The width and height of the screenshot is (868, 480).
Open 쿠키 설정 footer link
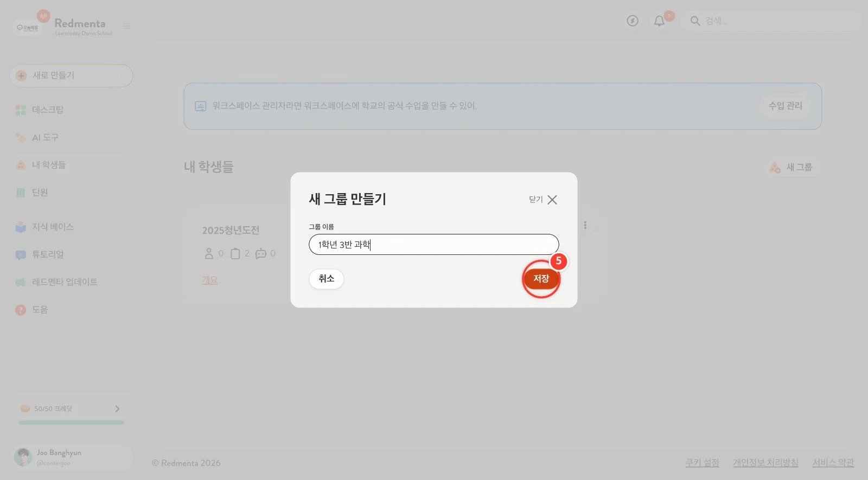pos(702,463)
